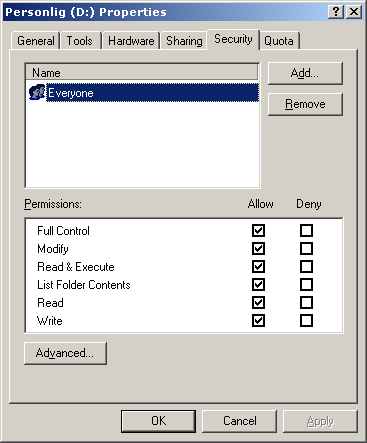
Task: Click the Add... button
Action: pyautogui.click(x=305, y=73)
